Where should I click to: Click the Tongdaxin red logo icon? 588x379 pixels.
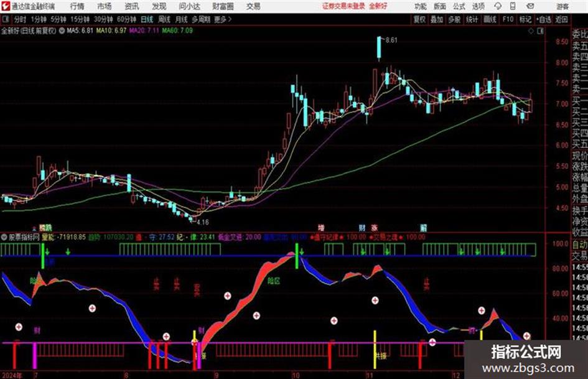[x=5, y=6]
